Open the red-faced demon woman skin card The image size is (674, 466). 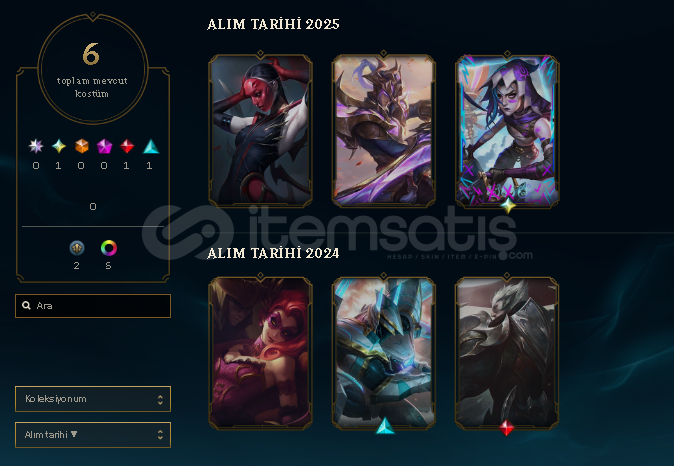260,130
